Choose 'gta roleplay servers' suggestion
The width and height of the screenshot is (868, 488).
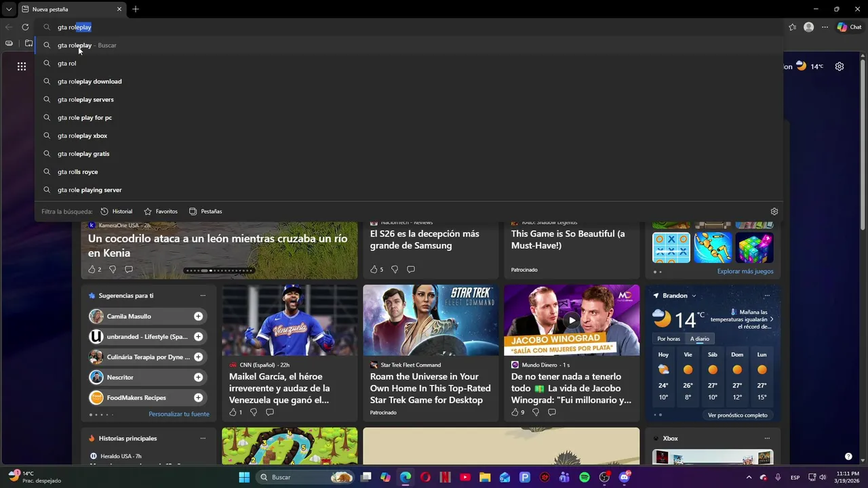[409, 100]
